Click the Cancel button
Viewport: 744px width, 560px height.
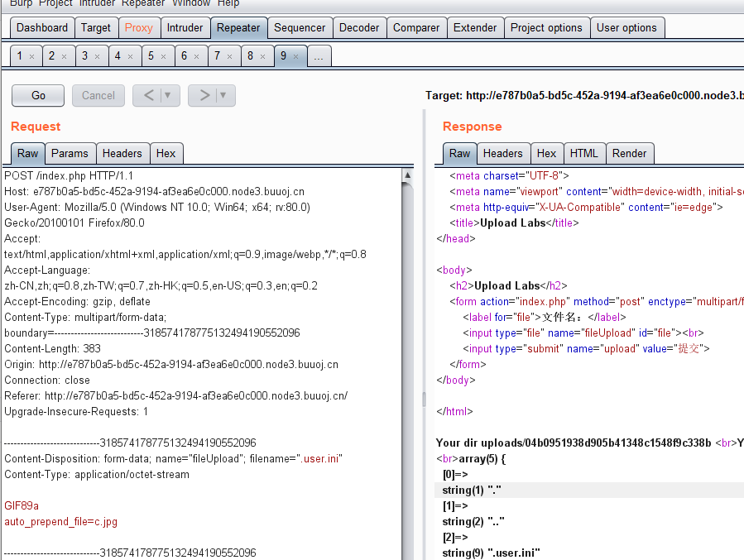pyautogui.click(x=98, y=95)
